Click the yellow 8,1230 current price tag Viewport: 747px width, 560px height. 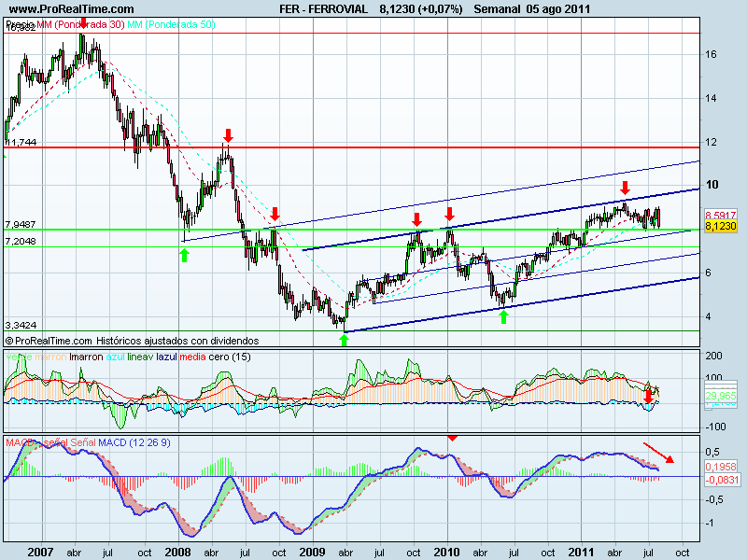tap(720, 226)
